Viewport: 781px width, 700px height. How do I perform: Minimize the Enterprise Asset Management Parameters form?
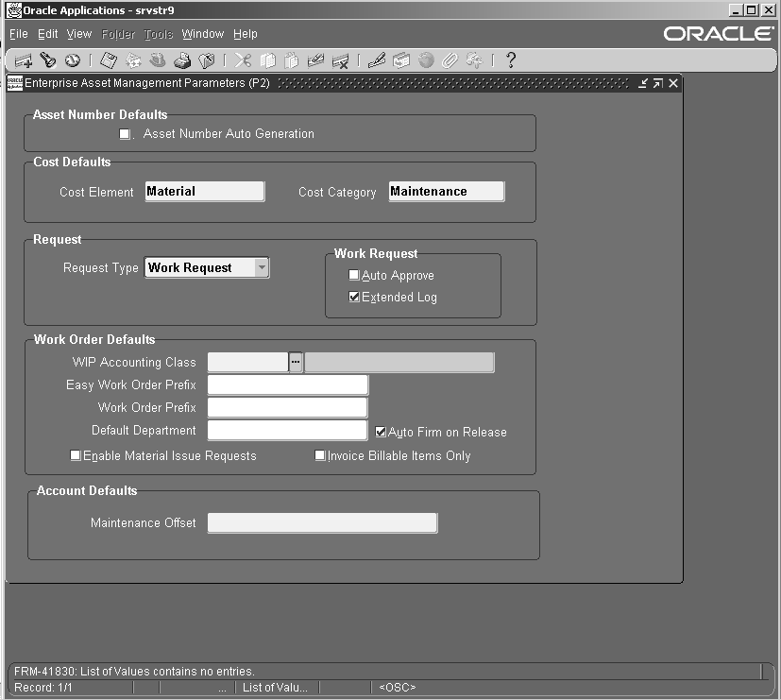tap(643, 83)
